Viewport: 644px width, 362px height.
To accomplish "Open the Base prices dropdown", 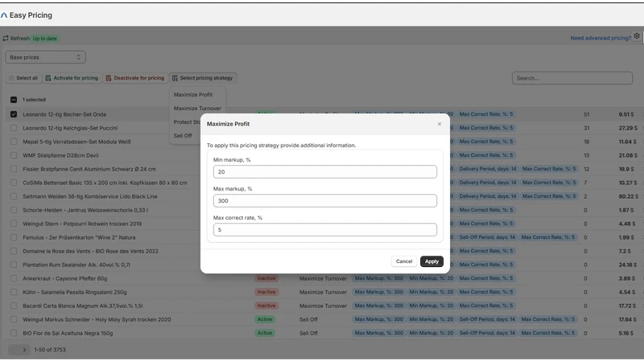I will [x=45, y=57].
